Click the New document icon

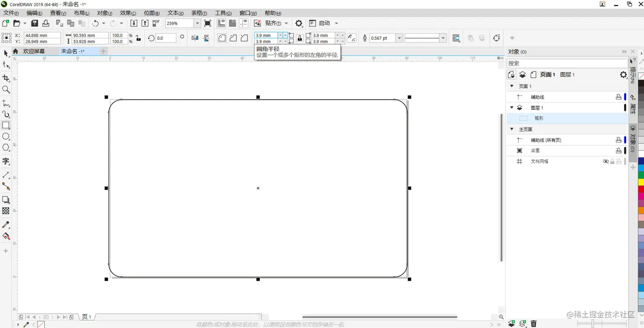coord(6,23)
